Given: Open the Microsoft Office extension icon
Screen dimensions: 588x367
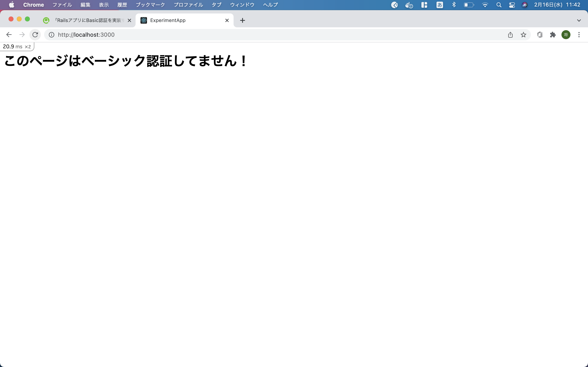Looking at the screenshot, I should [x=540, y=34].
